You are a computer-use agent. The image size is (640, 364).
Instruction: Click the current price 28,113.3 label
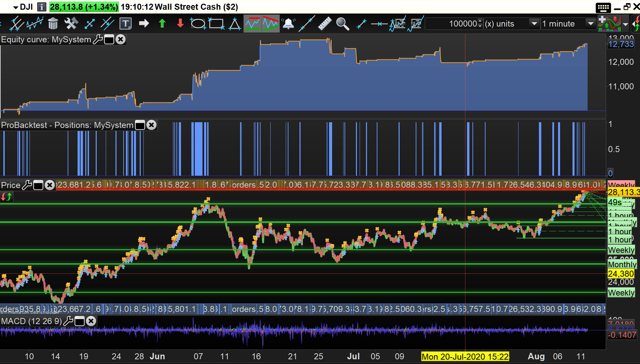[624, 192]
